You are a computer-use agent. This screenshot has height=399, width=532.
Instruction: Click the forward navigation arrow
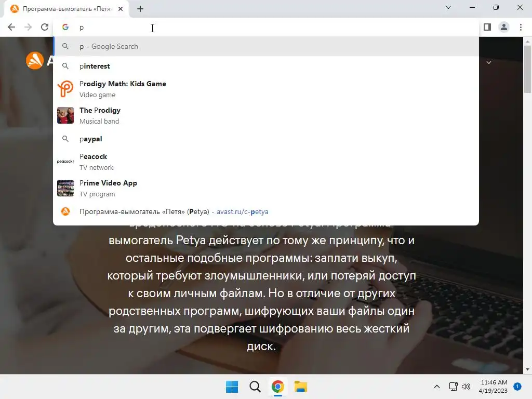[x=28, y=27]
